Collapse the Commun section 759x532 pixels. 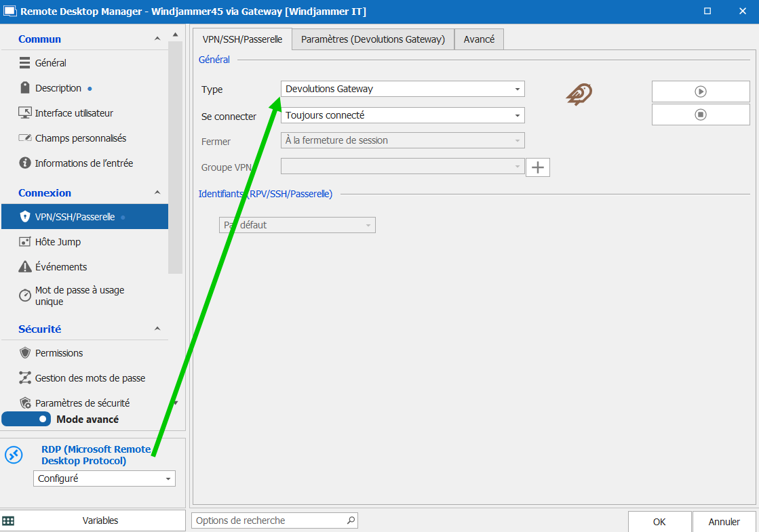click(x=157, y=39)
